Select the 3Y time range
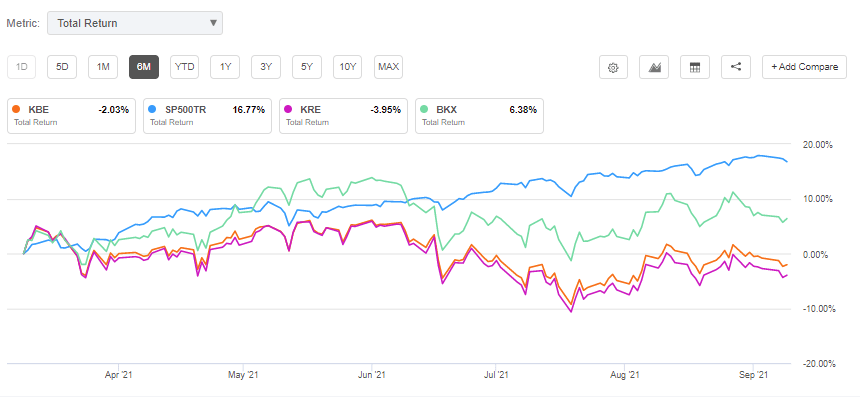860x397 pixels. 266,67
